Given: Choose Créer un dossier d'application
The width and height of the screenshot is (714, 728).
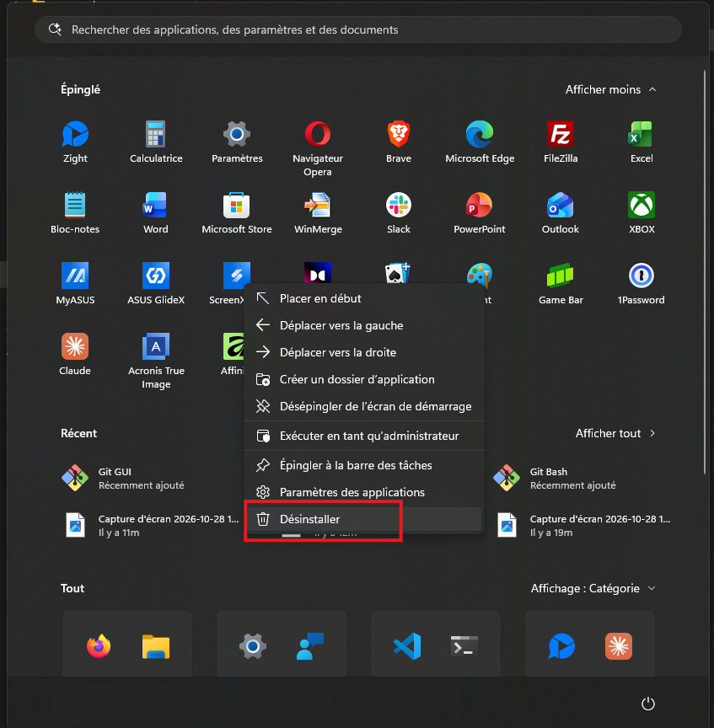Looking at the screenshot, I should tap(364, 379).
